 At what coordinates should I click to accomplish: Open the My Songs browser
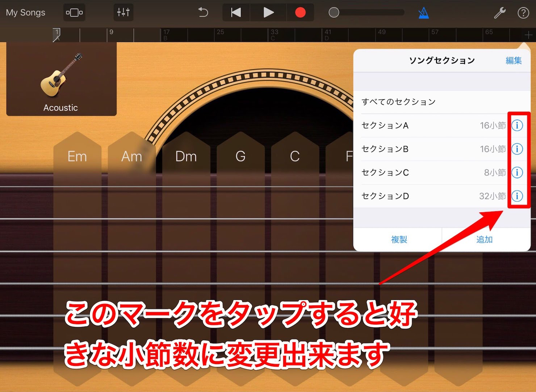25,13
